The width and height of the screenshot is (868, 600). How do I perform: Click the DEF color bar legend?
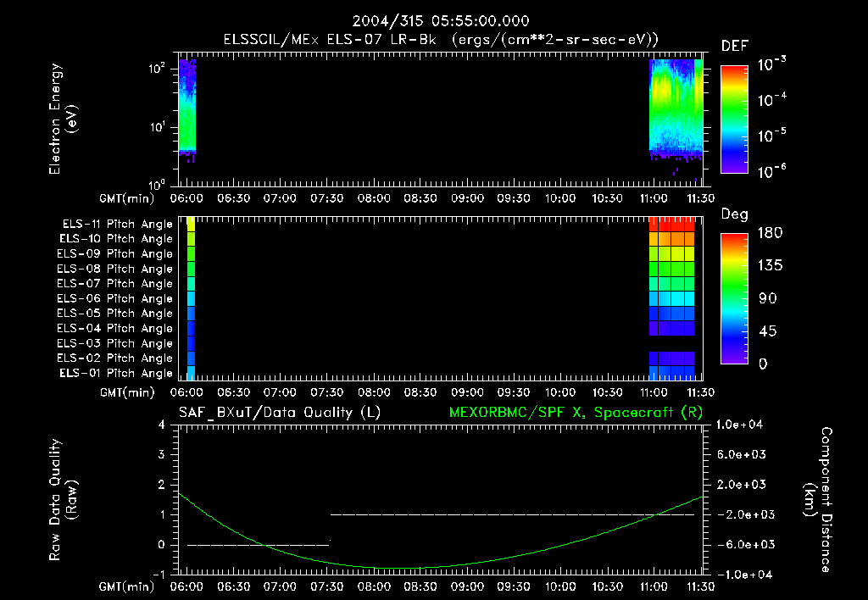(x=734, y=119)
